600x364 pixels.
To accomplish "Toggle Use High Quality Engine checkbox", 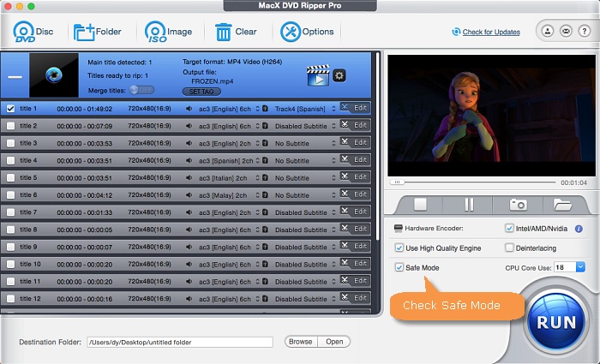I will click(399, 248).
